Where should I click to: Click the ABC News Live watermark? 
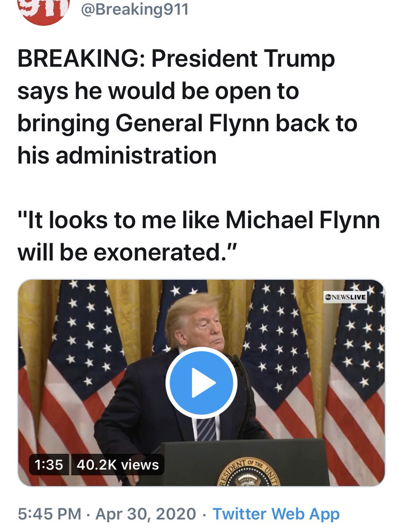[x=345, y=297]
